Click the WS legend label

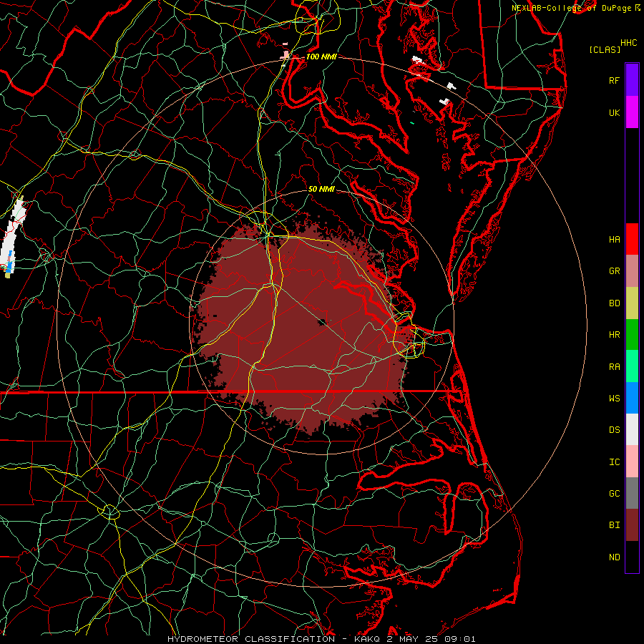614,399
